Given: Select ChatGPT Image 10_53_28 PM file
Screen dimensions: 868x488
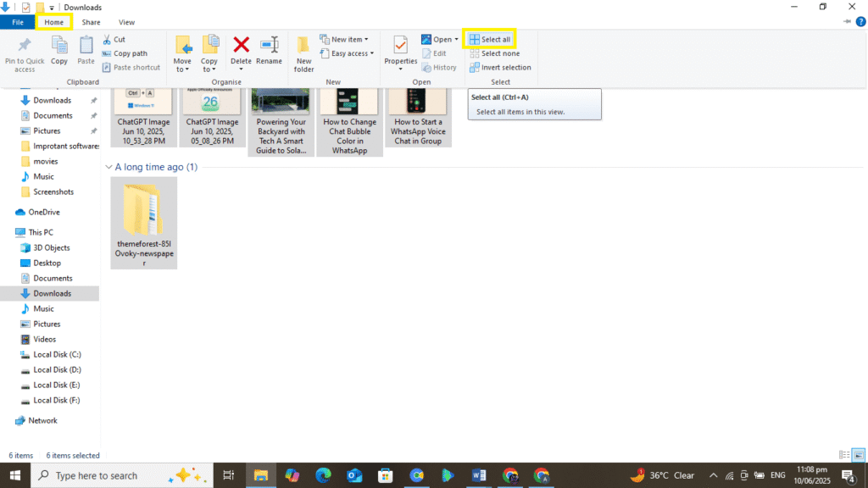Looking at the screenshot, I should click(x=144, y=117).
